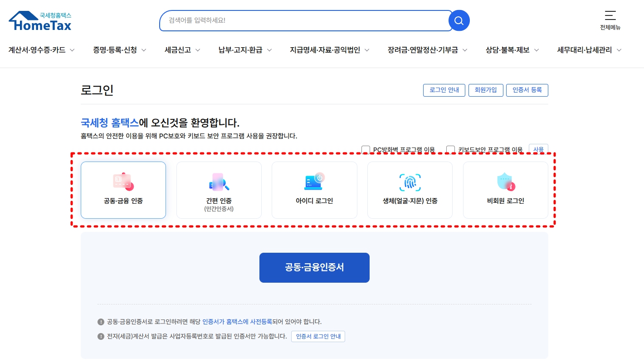Click the blue magnifier search button
The width and height of the screenshot is (644, 363).
coord(459,20)
